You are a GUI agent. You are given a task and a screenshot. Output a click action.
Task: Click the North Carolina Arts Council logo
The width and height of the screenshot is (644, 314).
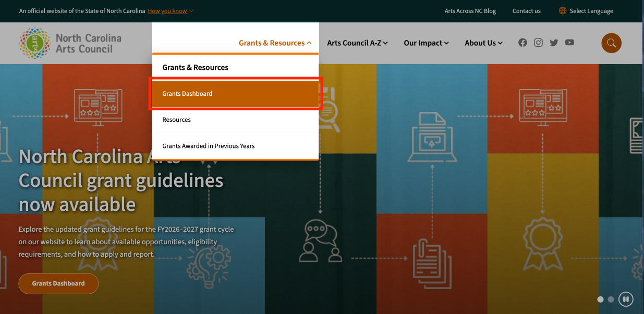(x=70, y=43)
